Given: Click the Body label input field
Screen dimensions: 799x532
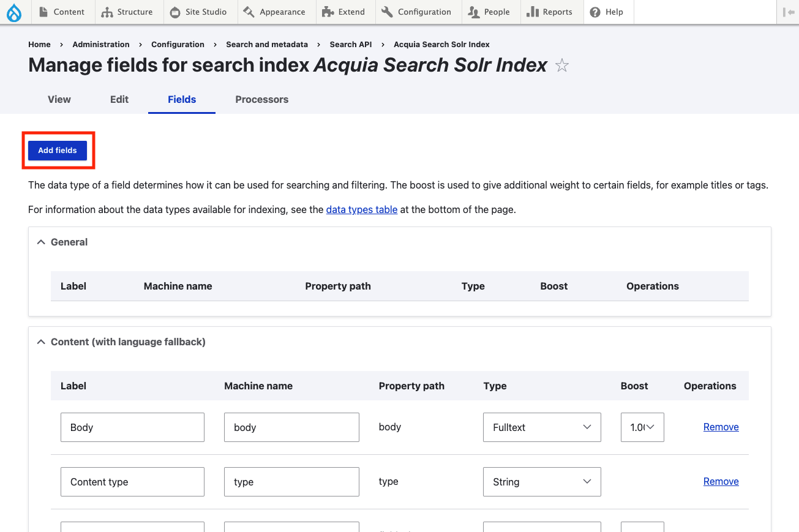Looking at the screenshot, I should [x=132, y=427].
